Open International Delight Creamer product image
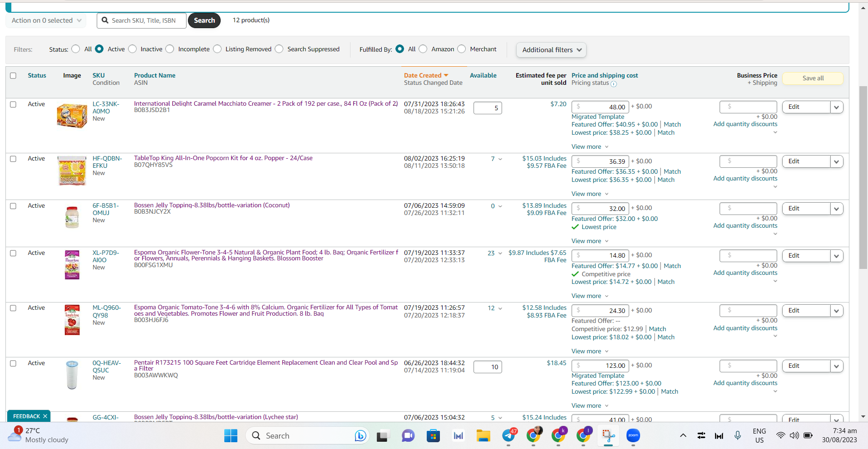Viewport: 868px width, 449px height. (72, 115)
